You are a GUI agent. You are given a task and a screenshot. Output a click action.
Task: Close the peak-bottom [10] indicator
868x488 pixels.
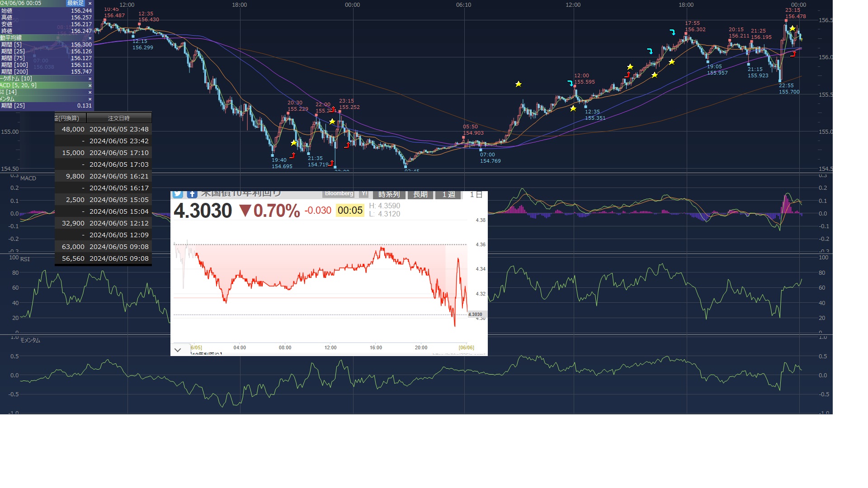pyautogui.click(x=90, y=79)
